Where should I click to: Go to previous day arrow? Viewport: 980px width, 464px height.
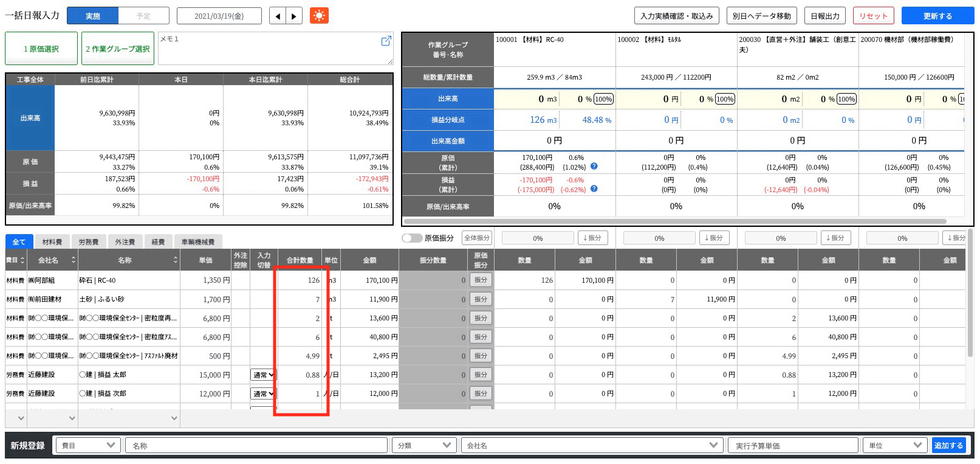click(278, 16)
